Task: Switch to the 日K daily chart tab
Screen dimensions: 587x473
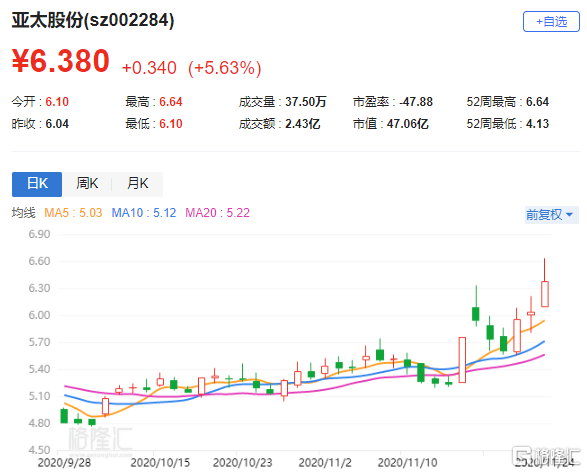Action: tap(37, 184)
